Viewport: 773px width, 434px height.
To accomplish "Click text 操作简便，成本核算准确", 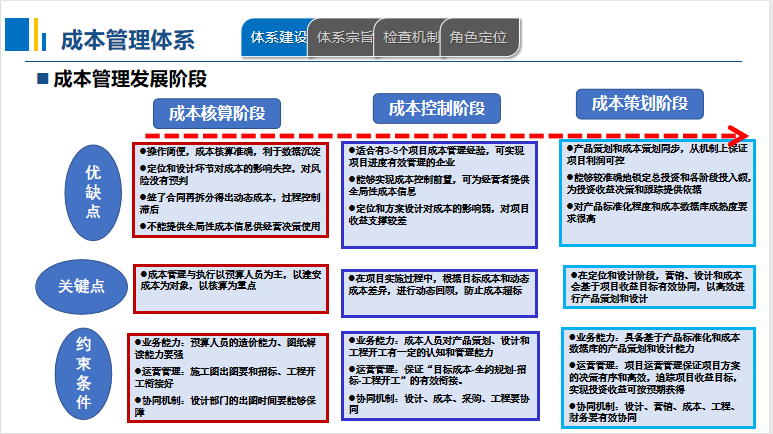I will [x=201, y=151].
